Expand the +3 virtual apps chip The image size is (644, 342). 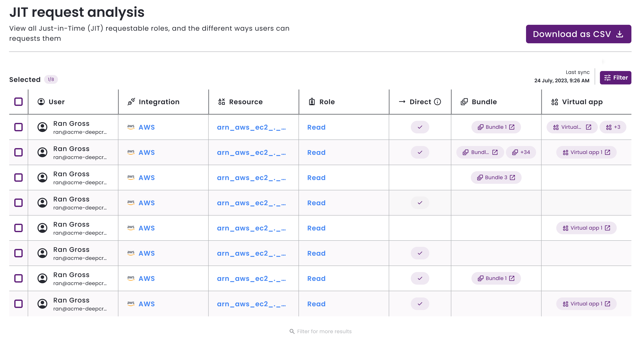coord(613,127)
